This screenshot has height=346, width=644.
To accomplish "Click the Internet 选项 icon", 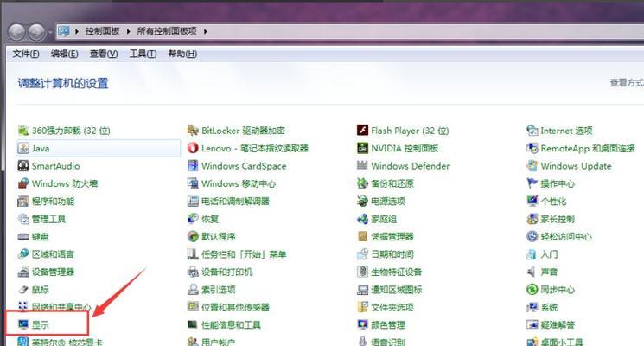I will 532,131.
